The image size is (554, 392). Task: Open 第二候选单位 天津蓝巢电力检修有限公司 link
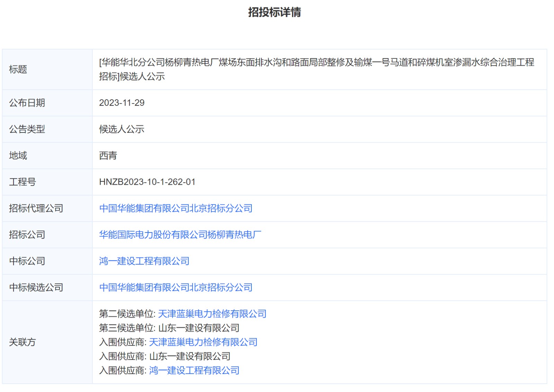point(212,314)
